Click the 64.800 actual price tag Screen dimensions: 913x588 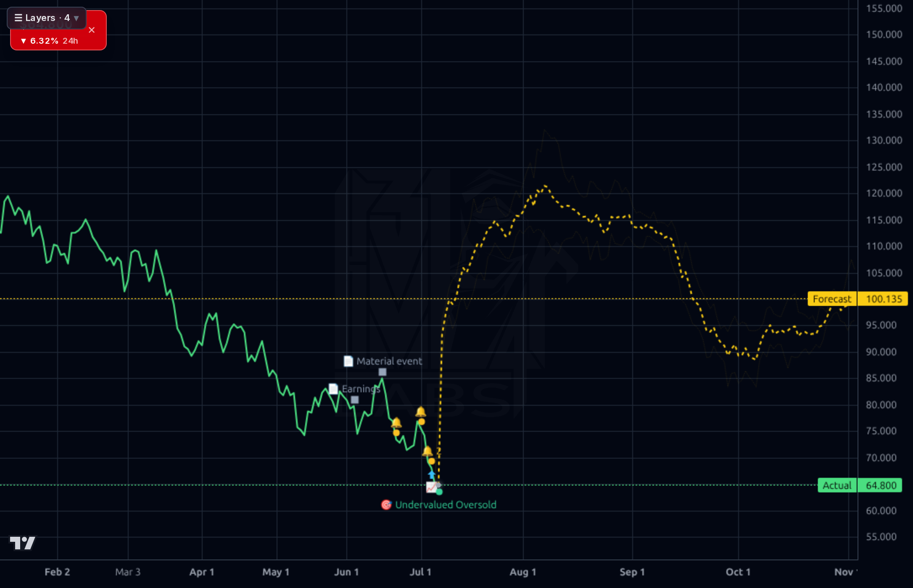880,486
